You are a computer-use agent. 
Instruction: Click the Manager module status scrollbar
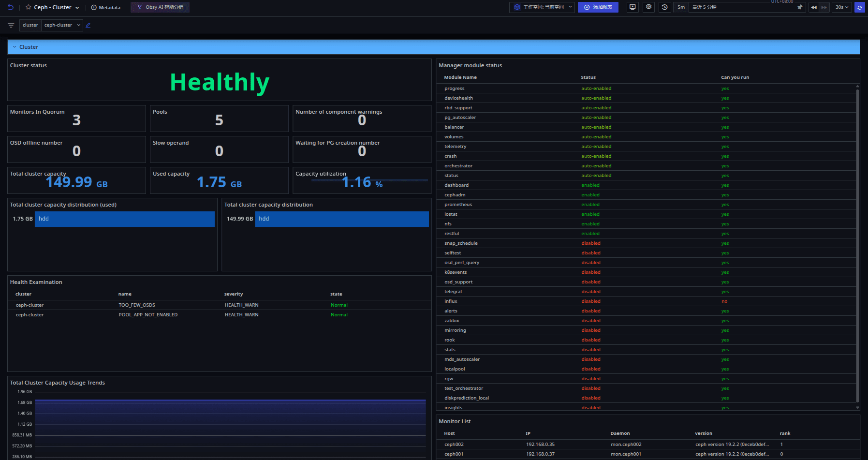click(x=857, y=246)
